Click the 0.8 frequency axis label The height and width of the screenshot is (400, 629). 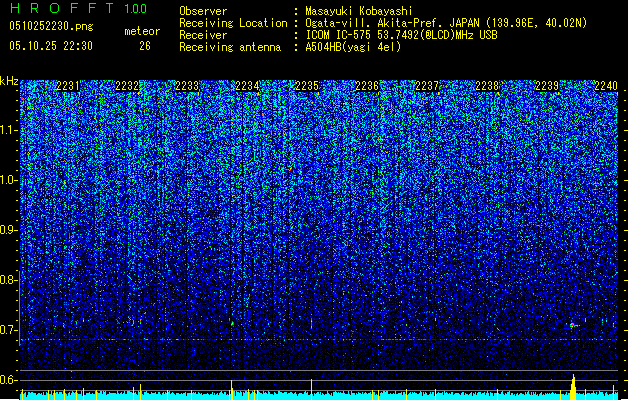pyautogui.click(x=8, y=280)
